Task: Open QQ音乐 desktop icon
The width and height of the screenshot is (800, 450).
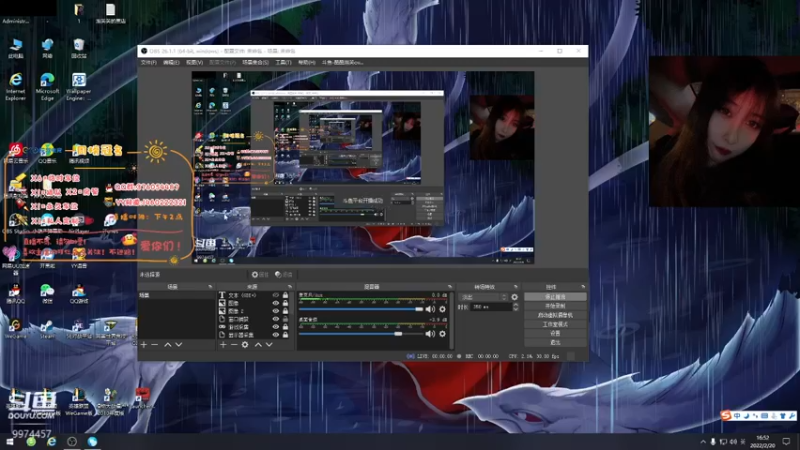Action: pos(47,153)
